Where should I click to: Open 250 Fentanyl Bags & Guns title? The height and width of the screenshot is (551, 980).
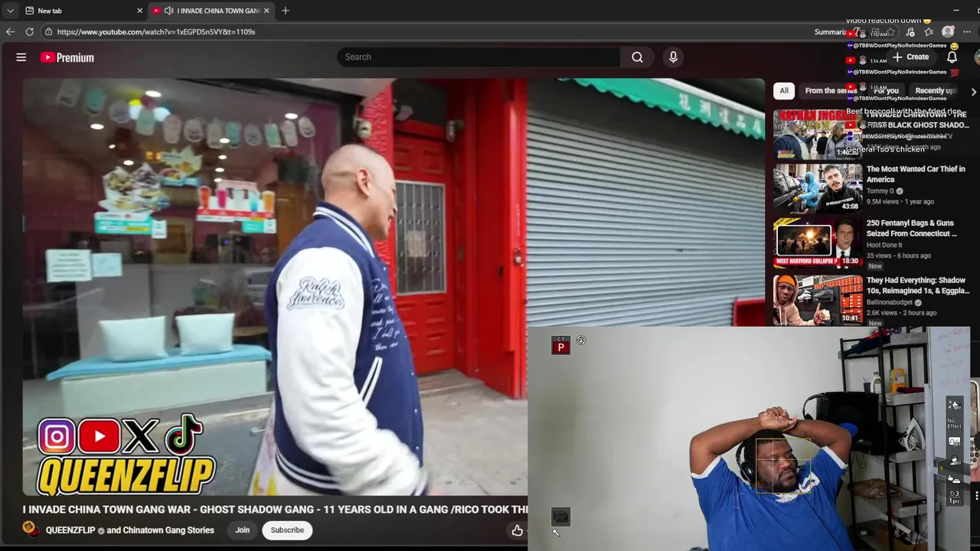912,229
